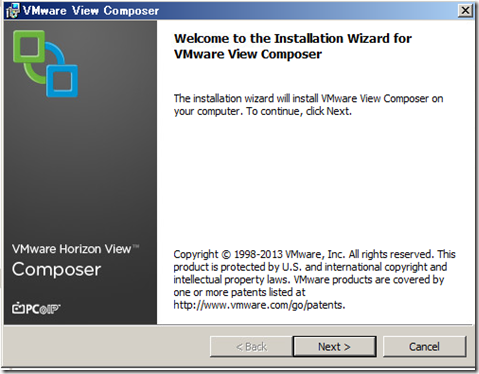
Task: Click the PCoIP logo lettering
Action: click(43, 309)
